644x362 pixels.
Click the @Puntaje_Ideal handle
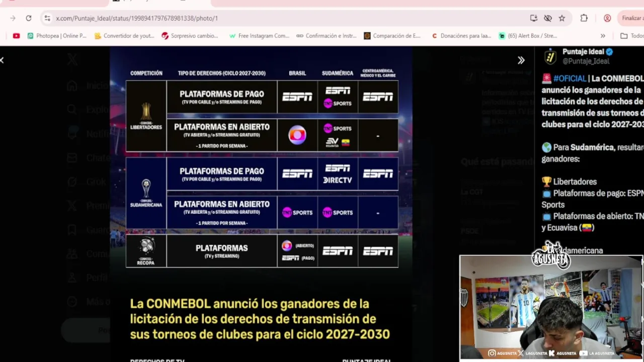[x=586, y=61]
